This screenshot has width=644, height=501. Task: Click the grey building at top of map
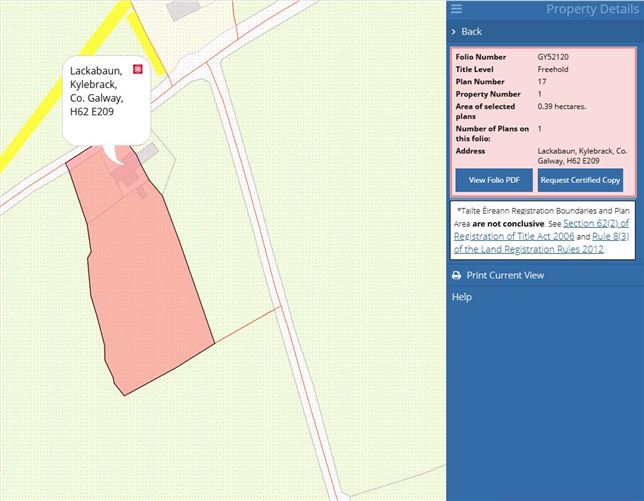tap(182, 9)
